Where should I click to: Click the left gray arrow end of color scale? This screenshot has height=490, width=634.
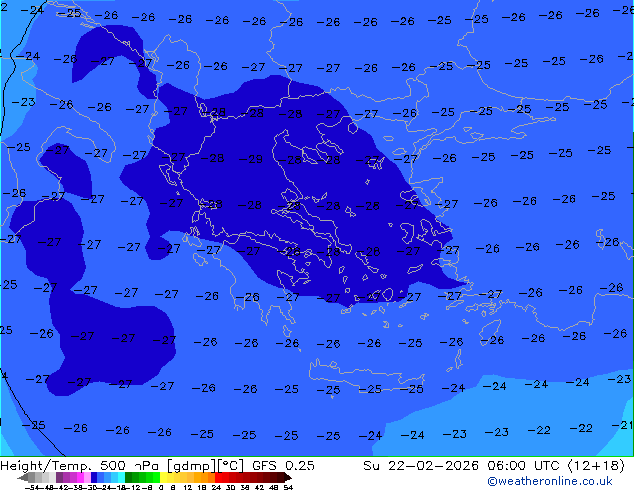23,478
